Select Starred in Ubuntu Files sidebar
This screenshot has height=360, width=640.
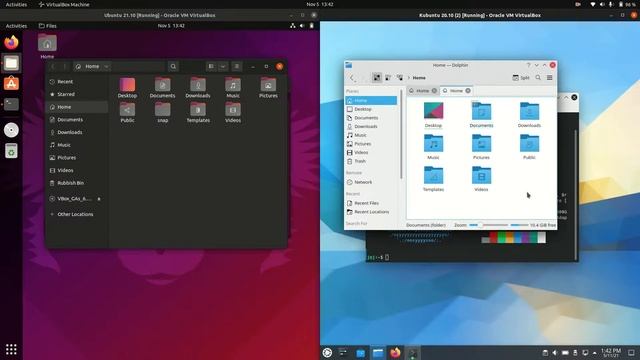click(77, 94)
